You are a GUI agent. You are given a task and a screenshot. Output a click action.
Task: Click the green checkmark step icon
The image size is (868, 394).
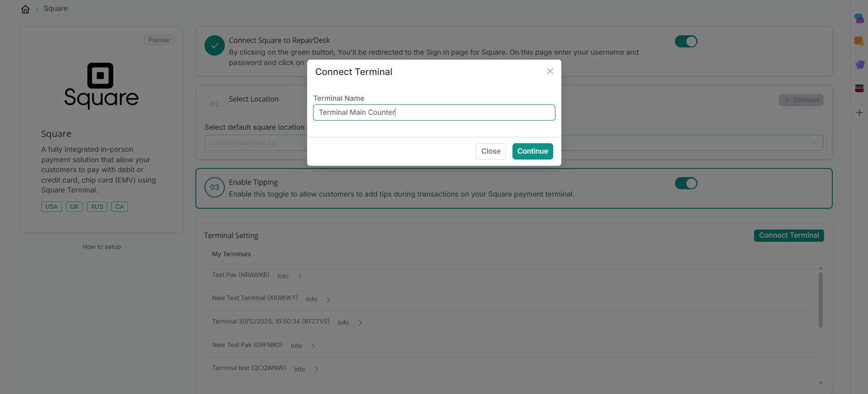click(x=214, y=46)
